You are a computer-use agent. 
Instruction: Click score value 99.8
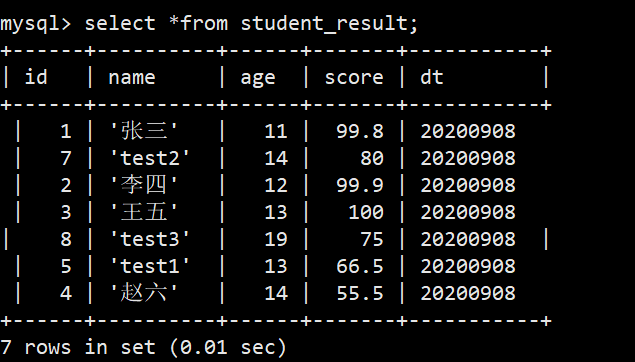tap(360, 131)
